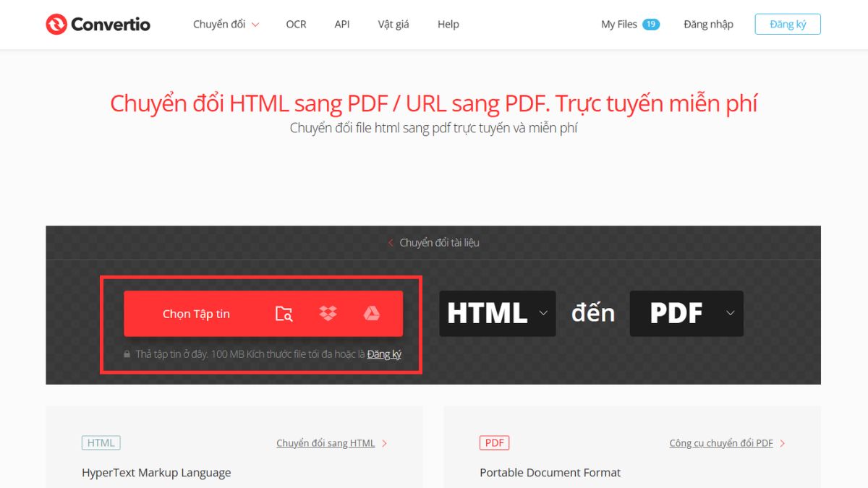Click the HTML format badge label
Image resolution: width=868 pixels, height=488 pixels.
101,442
